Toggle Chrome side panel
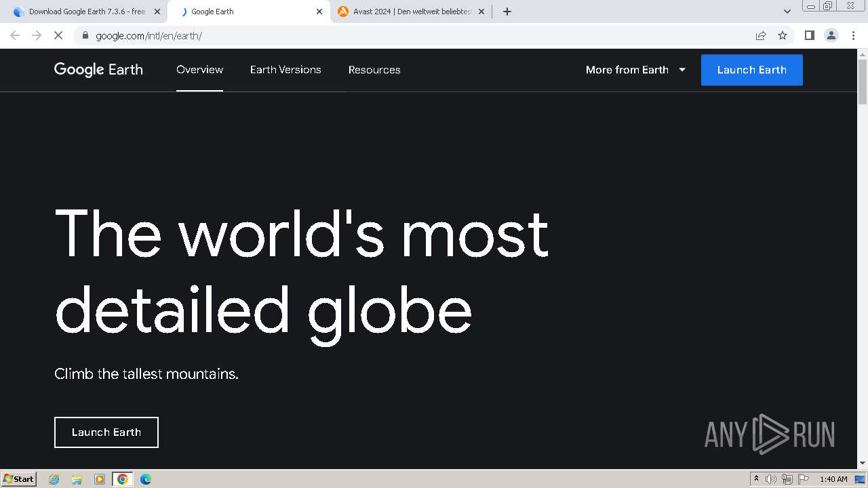Viewport: 868px width, 488px height. click(809, 35)
